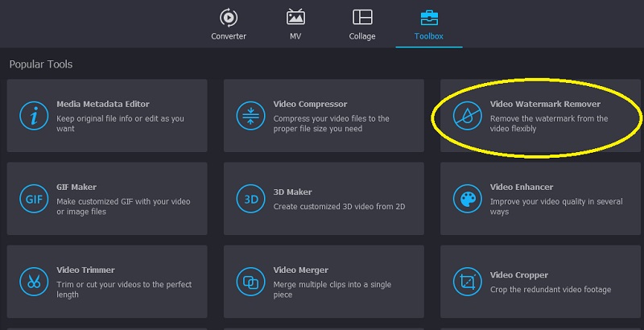Select the Toolbox tab
Screen dimensions: 644x330
(x=429, y=24)
